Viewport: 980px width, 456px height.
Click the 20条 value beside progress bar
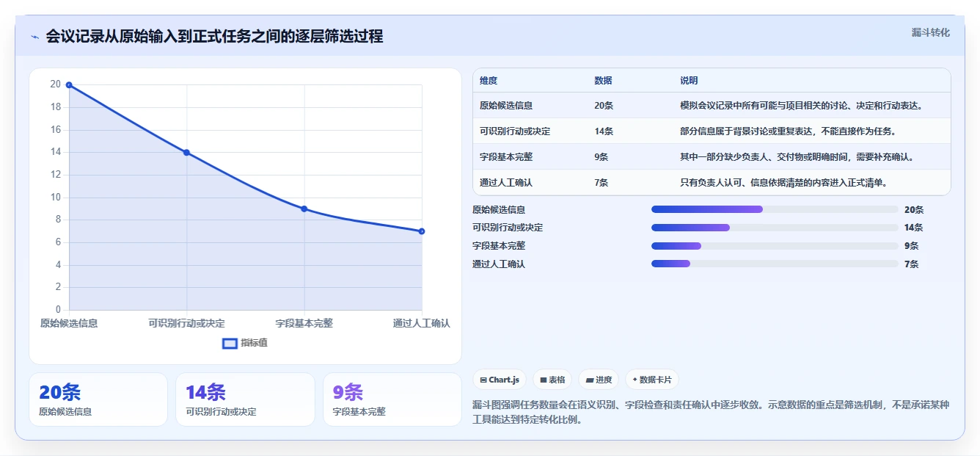(x=914, y=209)
